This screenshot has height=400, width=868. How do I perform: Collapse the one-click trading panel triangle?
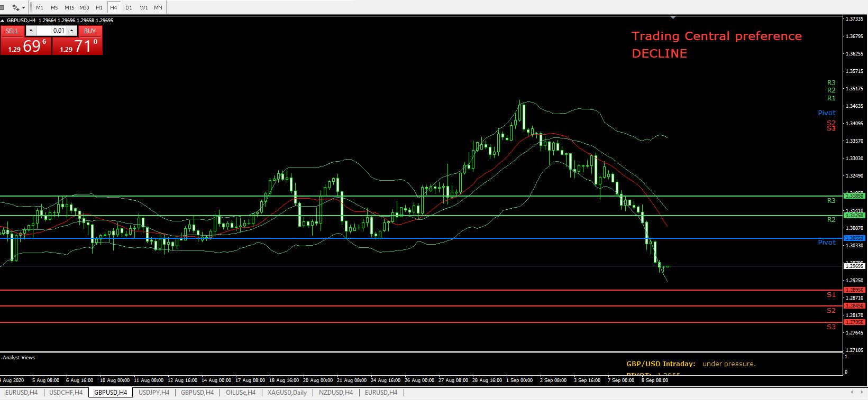3,20
